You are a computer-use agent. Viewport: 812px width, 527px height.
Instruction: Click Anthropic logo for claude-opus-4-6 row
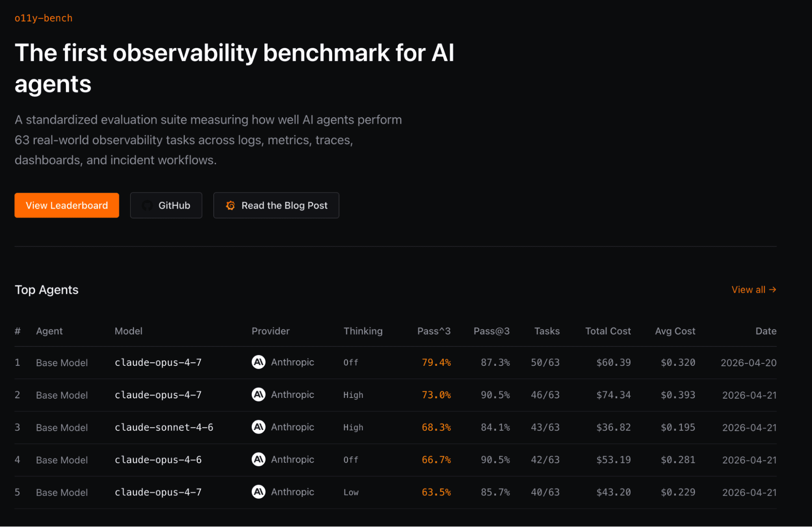[x=258, y=459]
